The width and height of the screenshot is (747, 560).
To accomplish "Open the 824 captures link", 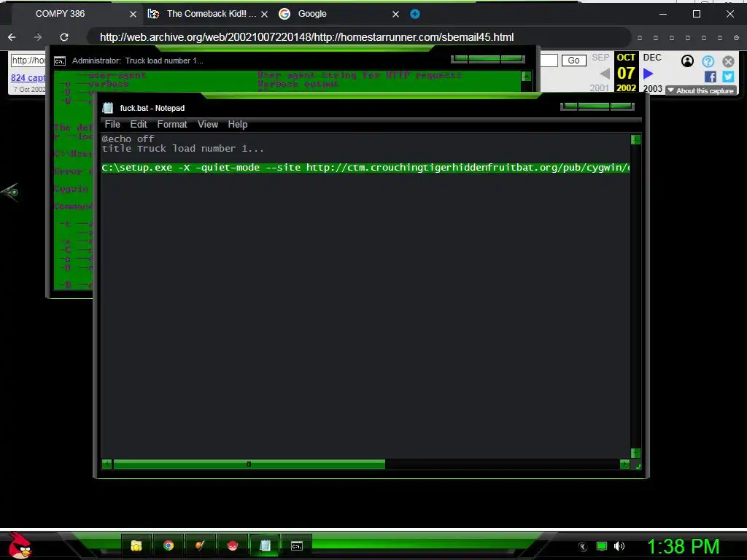I will pyautogui.click(x=28, y=77).
